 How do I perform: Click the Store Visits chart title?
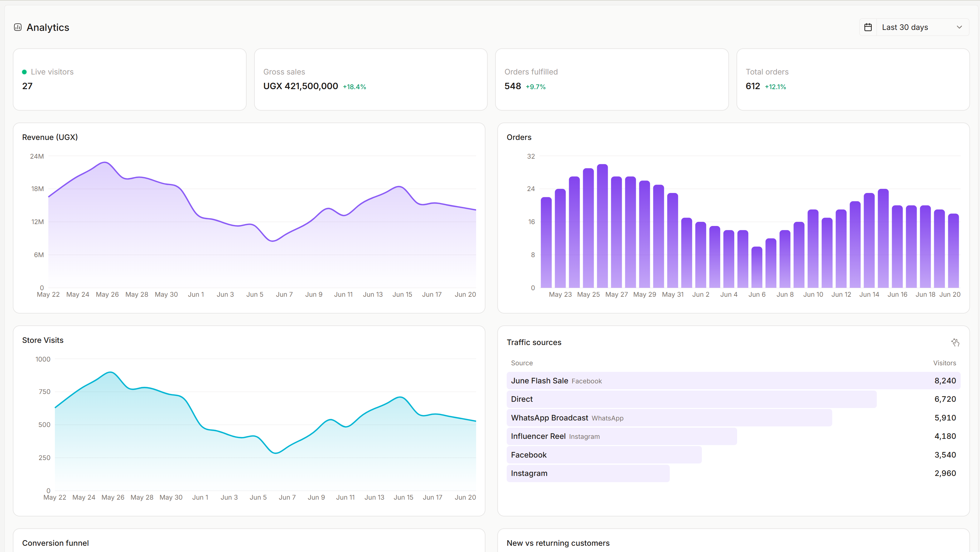coord(43,340)
